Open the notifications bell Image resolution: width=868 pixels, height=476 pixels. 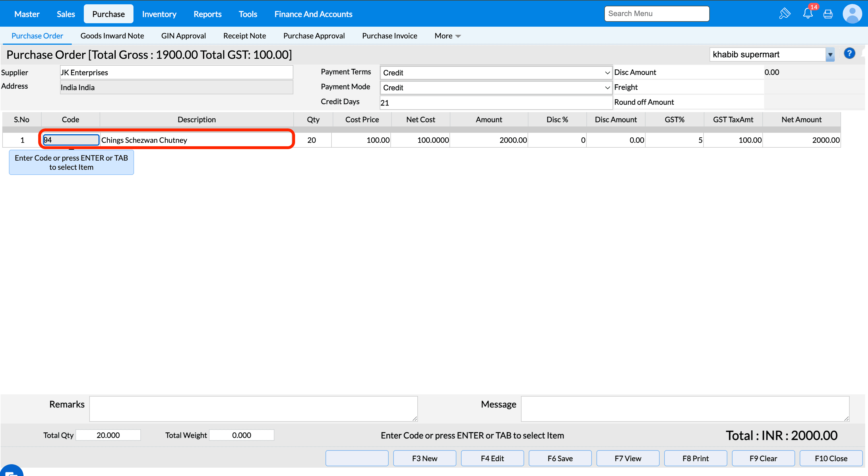(x=808, y=13)
